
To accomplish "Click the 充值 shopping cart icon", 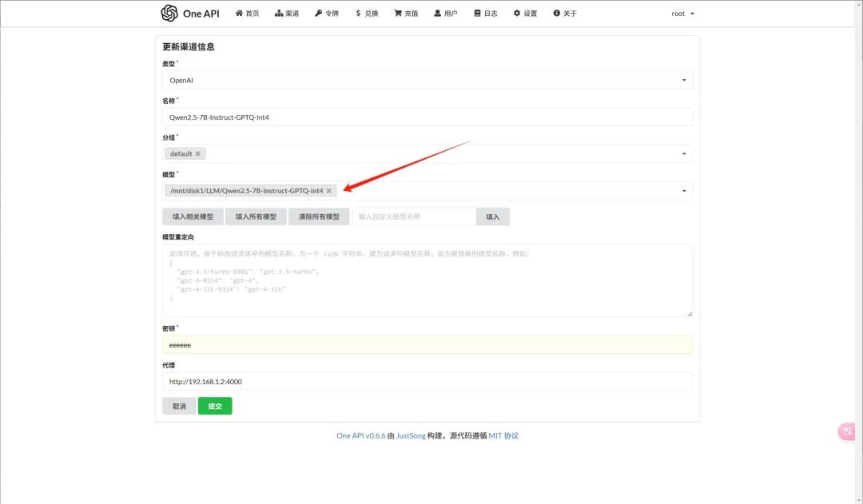I will point(398,14).
